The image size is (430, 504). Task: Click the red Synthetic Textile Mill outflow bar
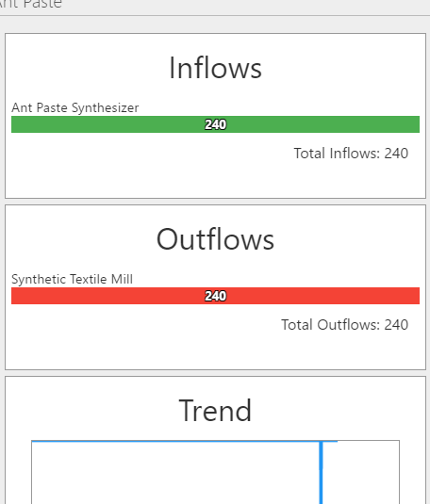pyautogui.click(x=215, y=296)
